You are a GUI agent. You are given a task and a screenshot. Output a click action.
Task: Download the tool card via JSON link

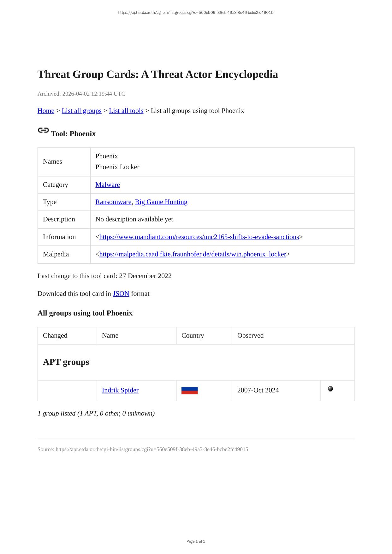coord(121,294)
